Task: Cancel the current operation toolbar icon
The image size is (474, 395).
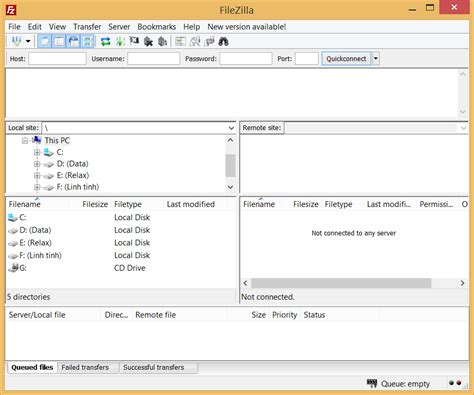Action: [x=134, y=41]
